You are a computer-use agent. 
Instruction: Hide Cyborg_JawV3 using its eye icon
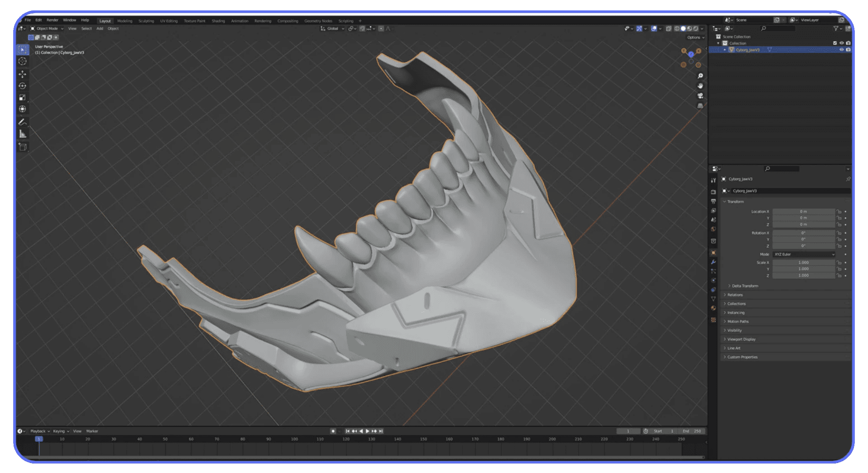[841, 50]
